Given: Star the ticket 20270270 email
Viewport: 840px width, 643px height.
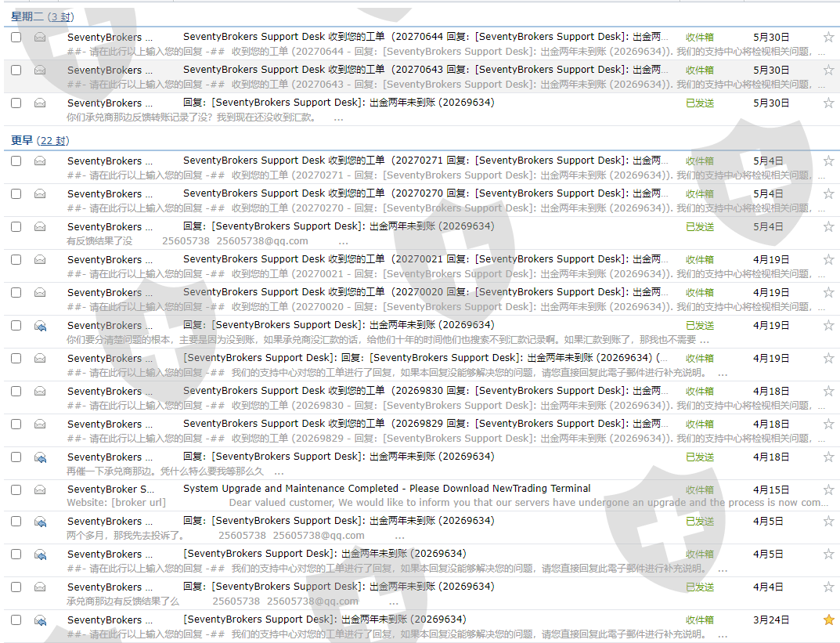Looking at the screenshot, I should tap(828, 193).
